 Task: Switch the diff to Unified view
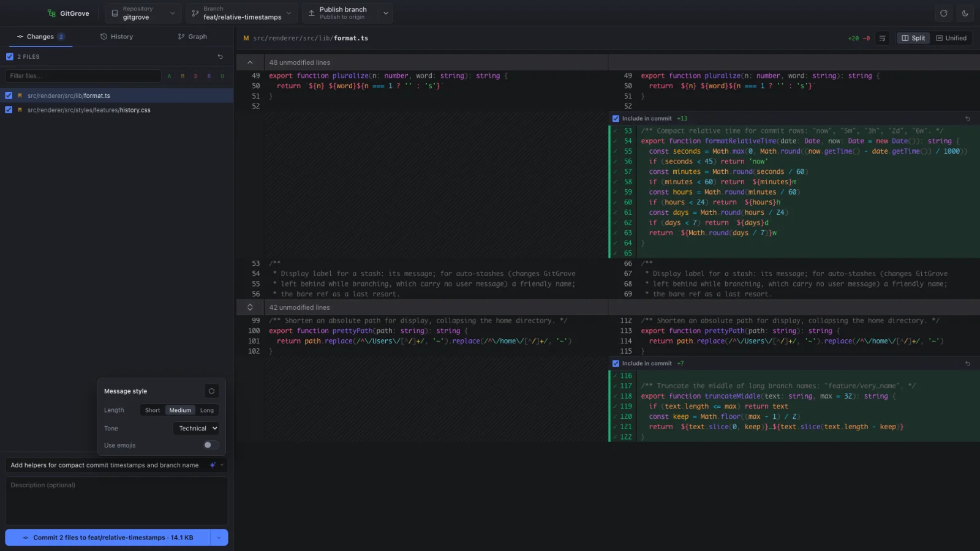[951, 38]
